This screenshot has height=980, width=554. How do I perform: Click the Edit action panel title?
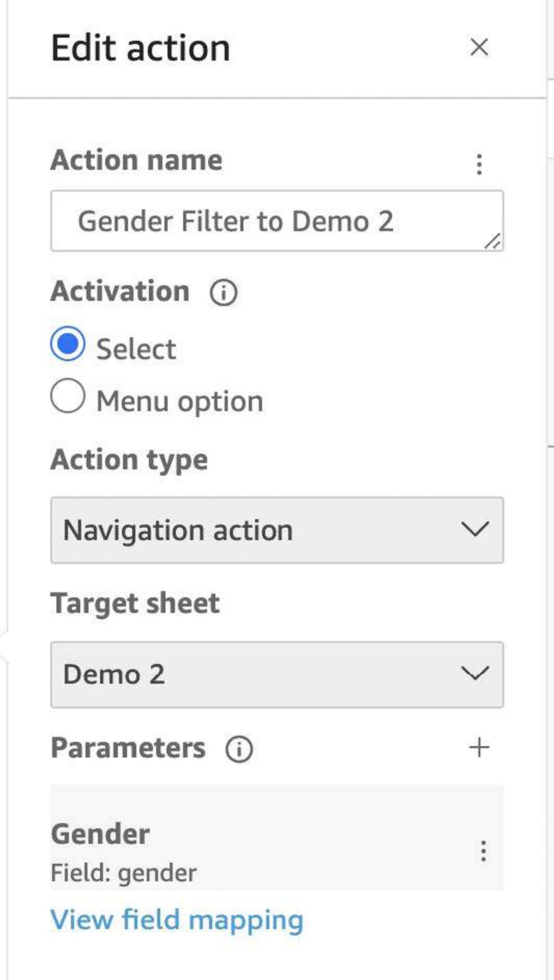tap(140, 48)
